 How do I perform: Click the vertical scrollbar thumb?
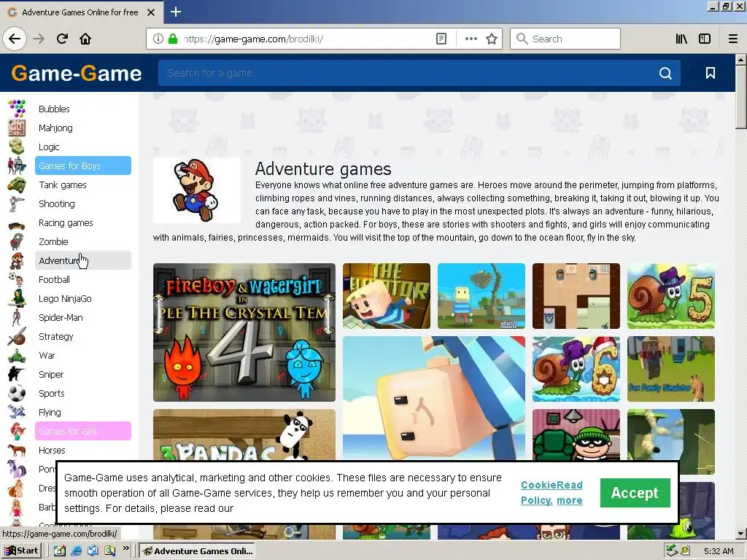coord(740,97)
